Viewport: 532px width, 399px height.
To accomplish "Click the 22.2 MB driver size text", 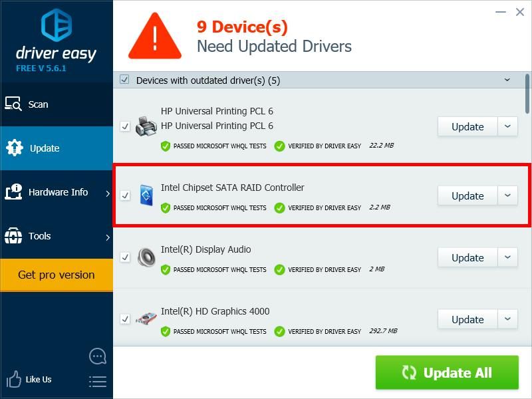I will [x=381, y=146].
